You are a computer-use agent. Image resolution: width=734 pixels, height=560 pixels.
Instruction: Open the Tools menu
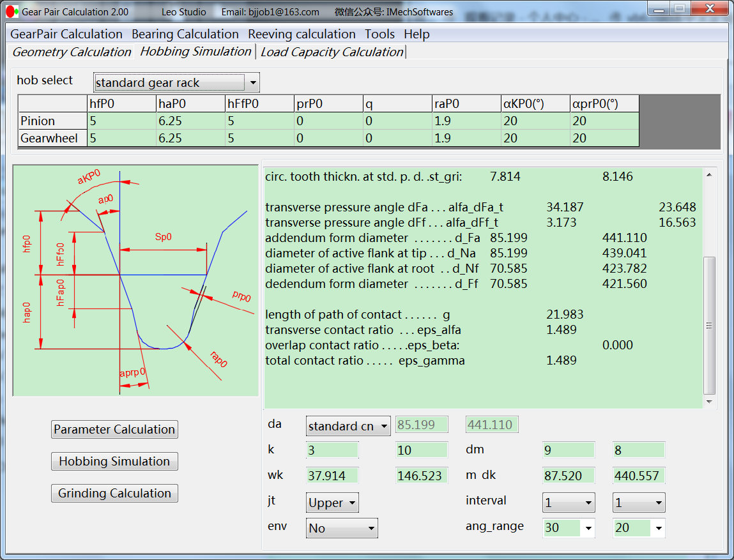[379, 34]
